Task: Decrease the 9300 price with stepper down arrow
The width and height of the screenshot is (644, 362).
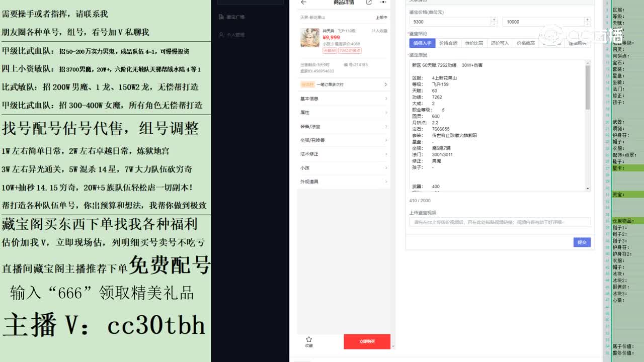Action: pos(494,24)
